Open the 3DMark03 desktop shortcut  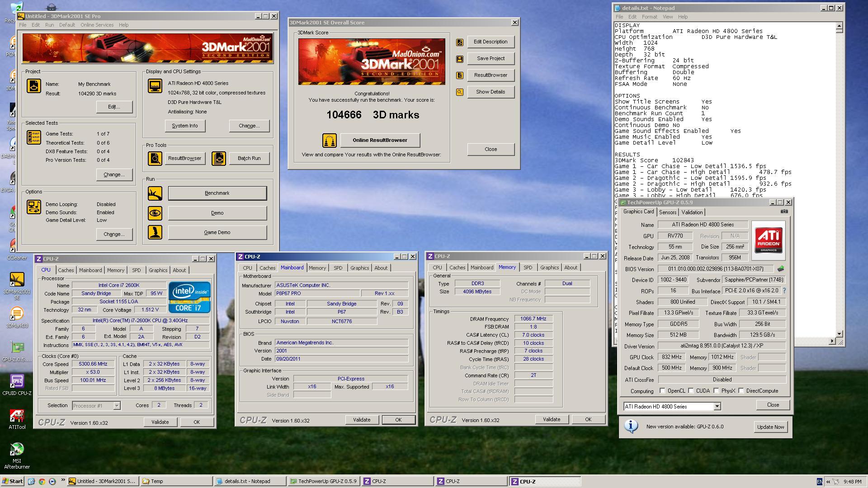[17, 317]
